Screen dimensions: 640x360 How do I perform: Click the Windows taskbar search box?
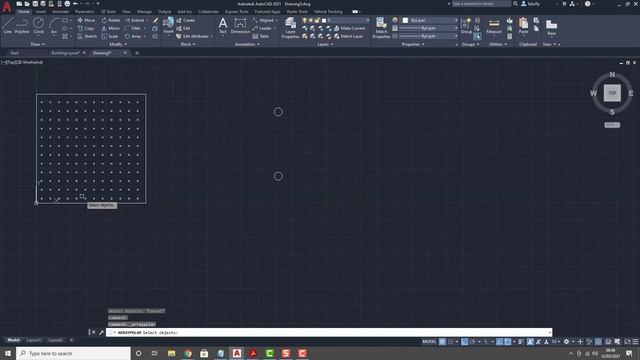coord(73,353)
